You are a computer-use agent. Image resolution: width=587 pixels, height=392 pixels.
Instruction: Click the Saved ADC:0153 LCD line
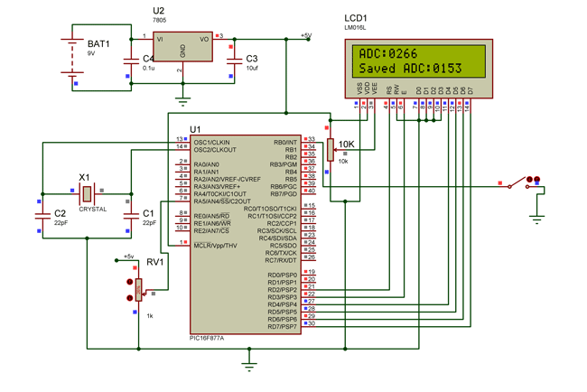click(x=410, y=69)
